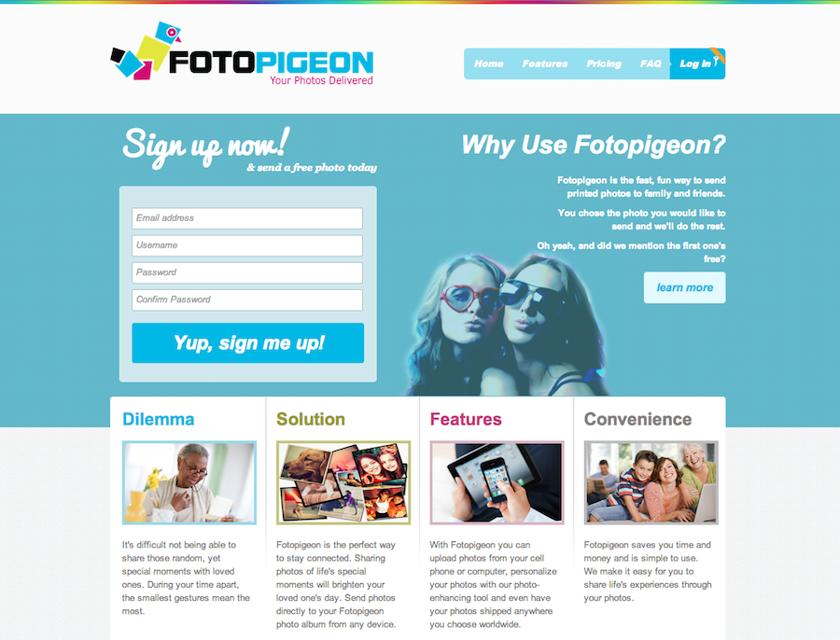
Task: Click the Fotopigeon bird logo icon
Action: [146, 51]
